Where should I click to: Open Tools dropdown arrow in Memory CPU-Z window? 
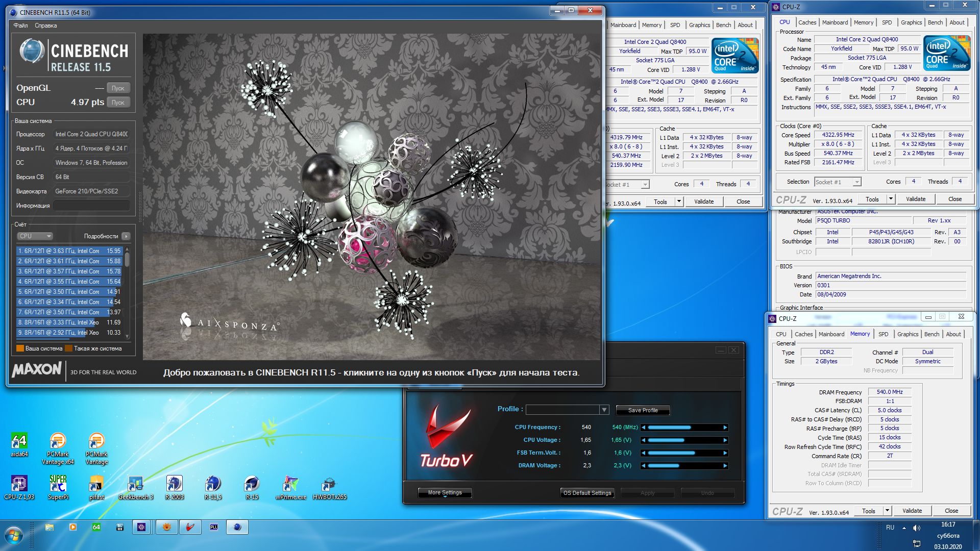[887, 511]
